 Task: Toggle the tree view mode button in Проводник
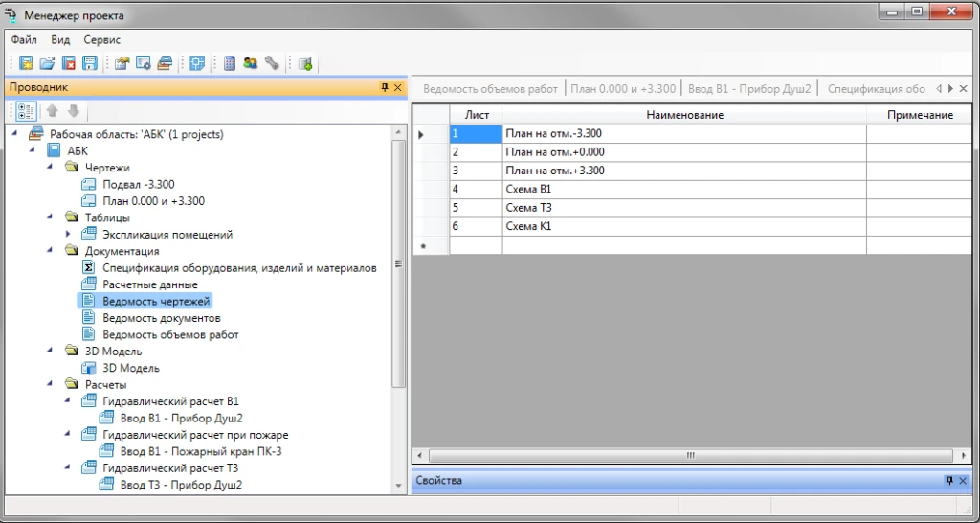[x=26, y=110]
